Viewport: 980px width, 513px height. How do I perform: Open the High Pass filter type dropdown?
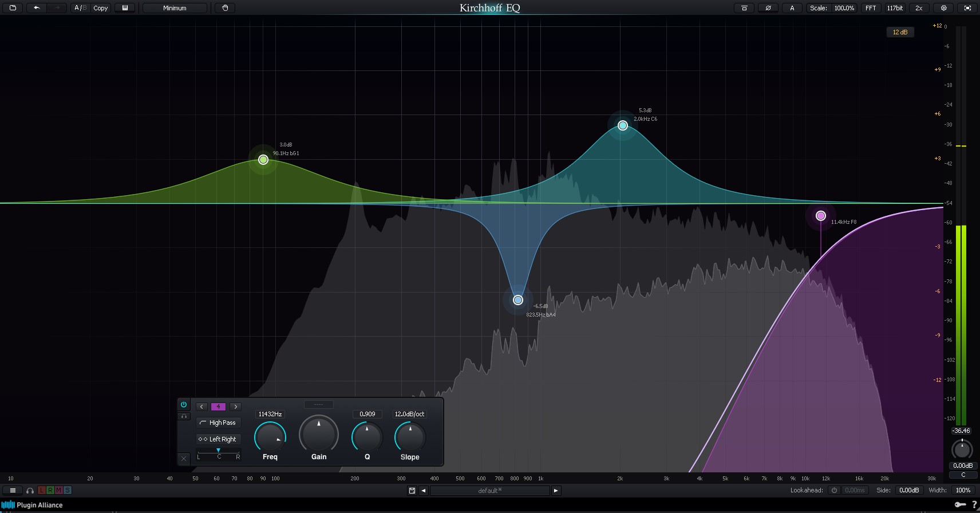[x=218, y=423]
